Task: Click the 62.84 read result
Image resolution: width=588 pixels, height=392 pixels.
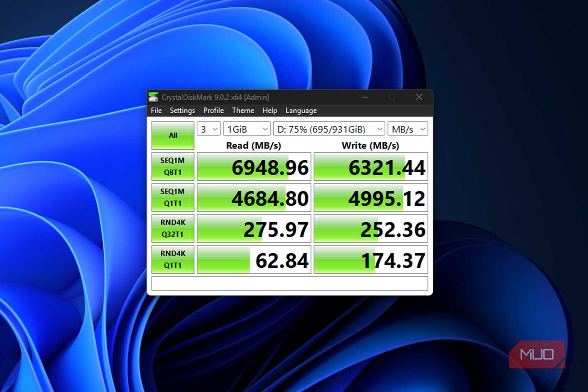Action: point(254,260)
